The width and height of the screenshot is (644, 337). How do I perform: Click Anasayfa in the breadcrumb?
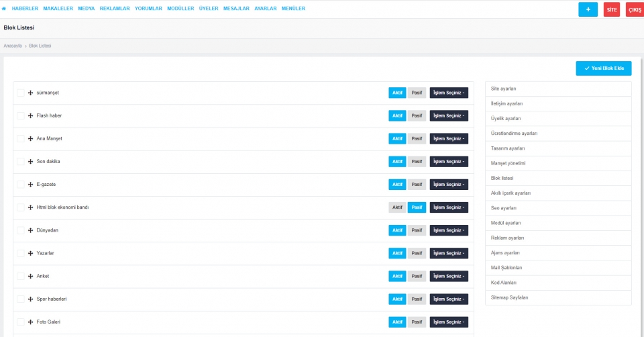click(13, 46)
